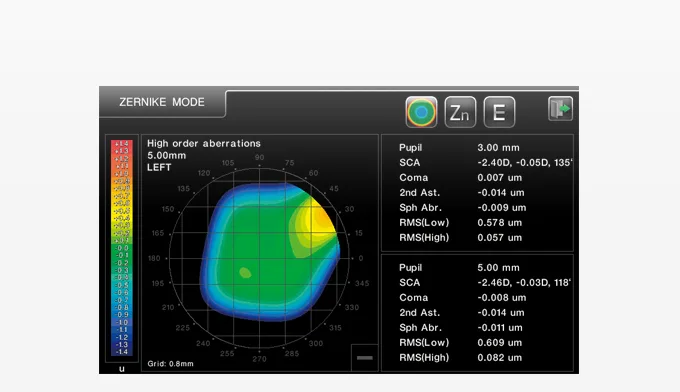680x392 pixels.
Task: Click the '180' degree axis label
Action: (x=154, y=258)
